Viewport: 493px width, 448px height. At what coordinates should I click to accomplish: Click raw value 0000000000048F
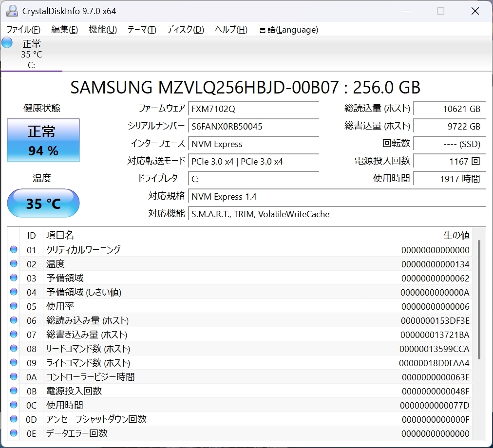pos(436,391)
